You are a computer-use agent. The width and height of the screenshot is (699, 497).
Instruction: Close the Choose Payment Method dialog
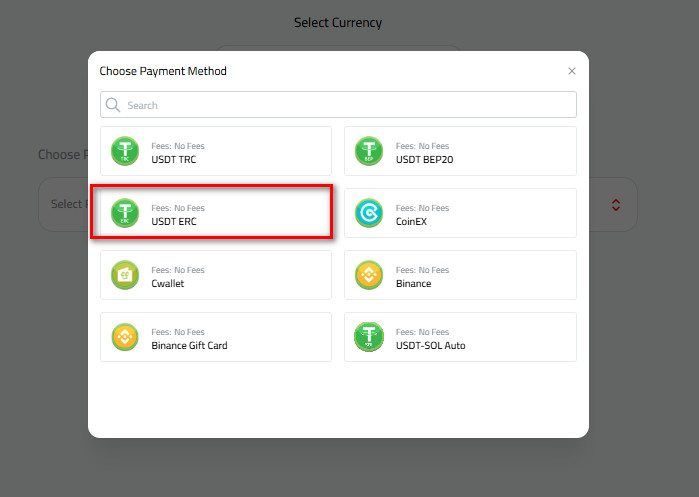click(x=572, y=71)
